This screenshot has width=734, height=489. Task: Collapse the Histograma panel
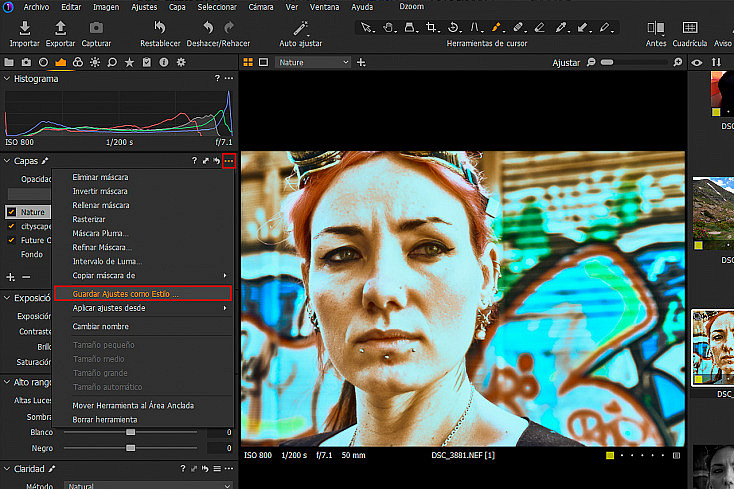(7, 79)
